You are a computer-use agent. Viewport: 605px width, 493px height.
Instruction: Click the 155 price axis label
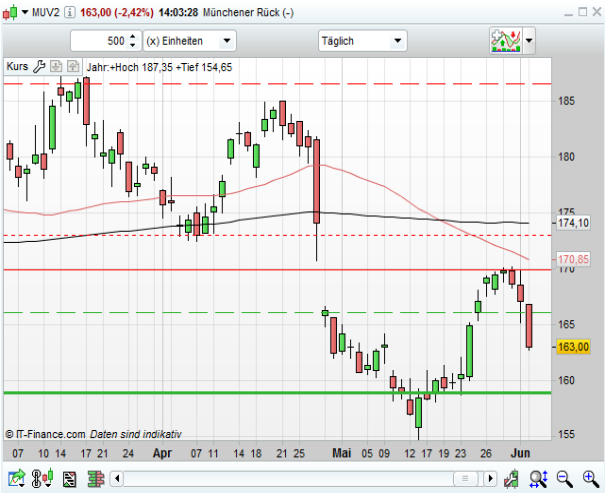point(566,435)
